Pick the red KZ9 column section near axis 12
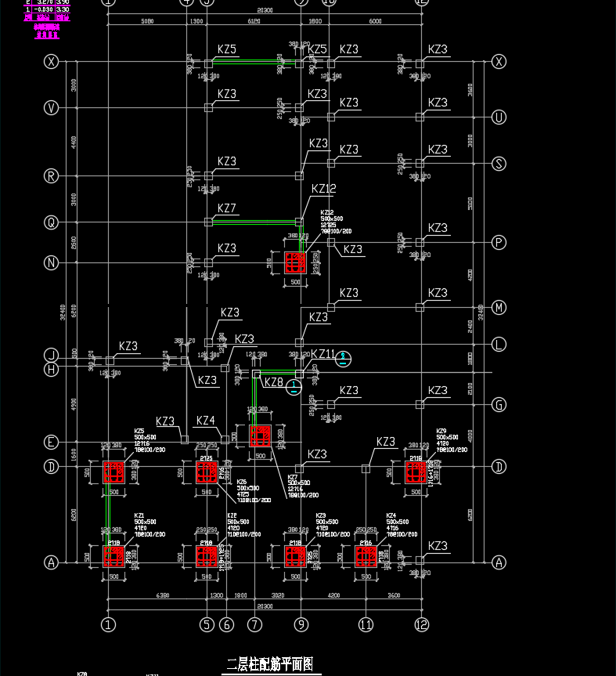Viewport: 616px width, 676px height. 416,472
